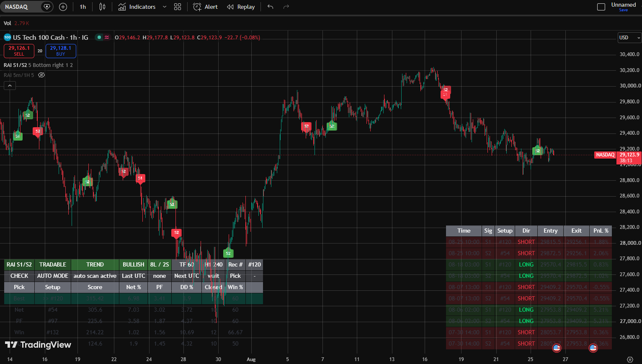The height and width of the screenshot is (364, 642).
Task: Click the green market status dot
Action: click(99, 37)
